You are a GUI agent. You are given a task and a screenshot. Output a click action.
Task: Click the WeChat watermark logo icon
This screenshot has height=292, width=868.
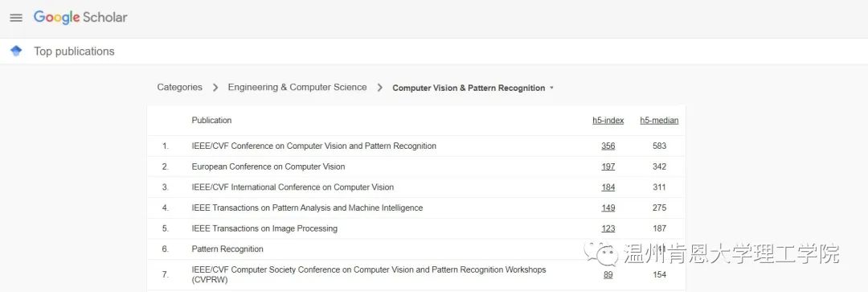[x=602, y=253]
